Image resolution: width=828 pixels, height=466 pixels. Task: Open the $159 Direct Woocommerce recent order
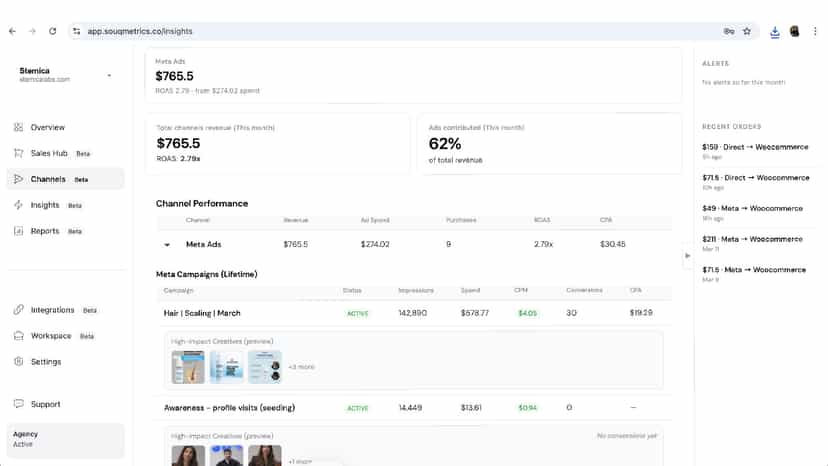[x=755, y=151]
